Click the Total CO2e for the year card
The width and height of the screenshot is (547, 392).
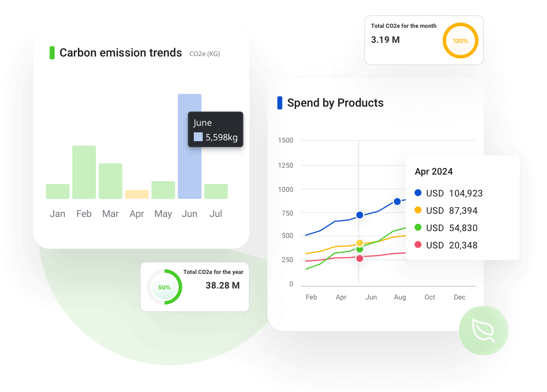pyautogui.click(x=213, y=286)
